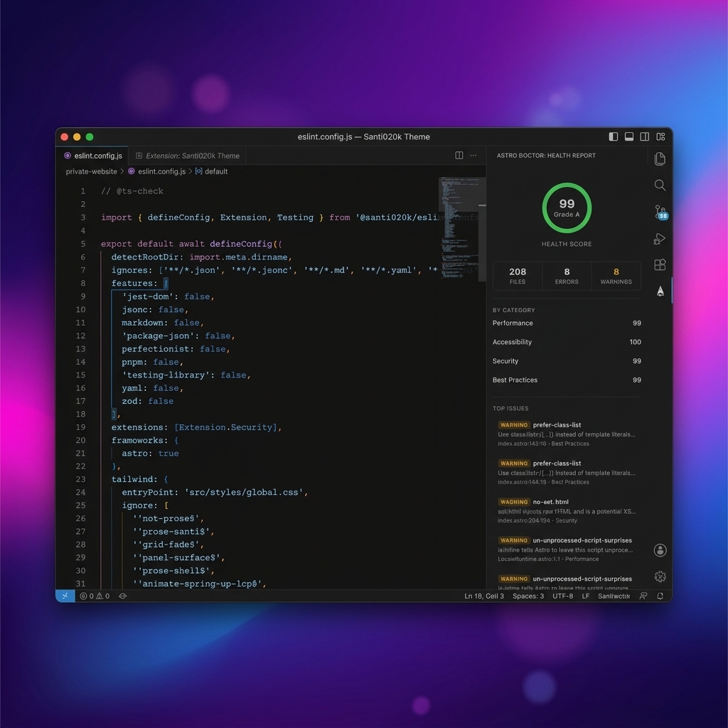Switch to Extension: Santi020k Theme tab
The image size is (728, 728).
(x=187, y=156)
